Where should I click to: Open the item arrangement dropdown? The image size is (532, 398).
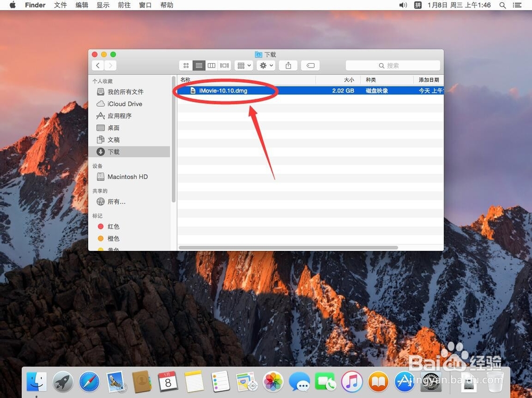pos(244,65)
